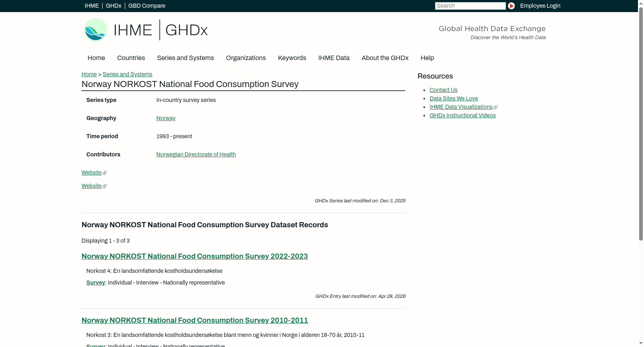
Task: Click into the Search text field
Action: [x=470, y=6]
